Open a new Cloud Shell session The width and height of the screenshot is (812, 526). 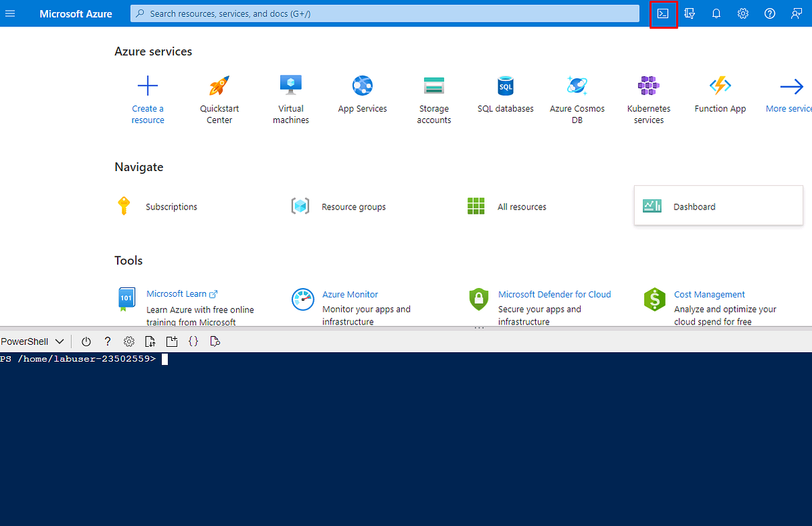tap(171, 341)
